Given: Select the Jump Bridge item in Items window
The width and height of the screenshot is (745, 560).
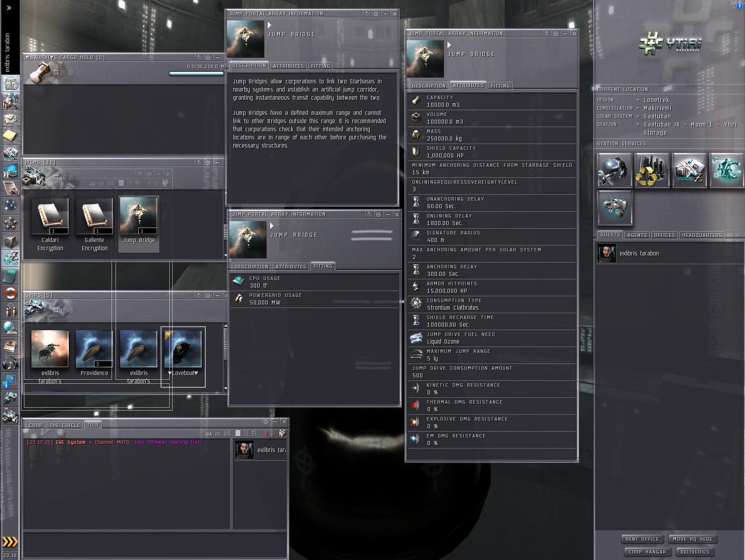Looking at the screenshot, I should pos(139,224).
